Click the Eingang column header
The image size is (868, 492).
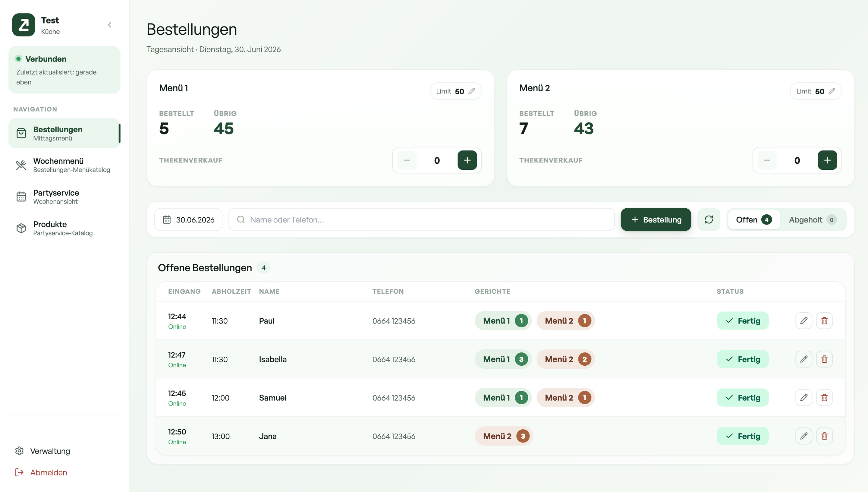184,292
